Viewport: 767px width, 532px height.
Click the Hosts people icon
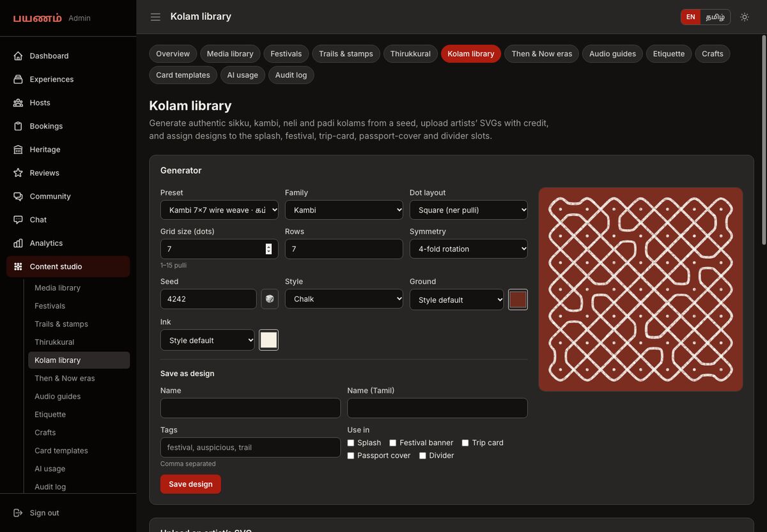[18, 103]
